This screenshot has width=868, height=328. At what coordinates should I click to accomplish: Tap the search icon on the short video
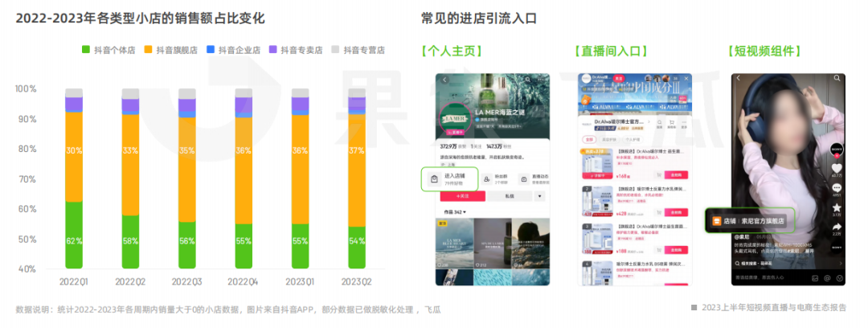837,77
